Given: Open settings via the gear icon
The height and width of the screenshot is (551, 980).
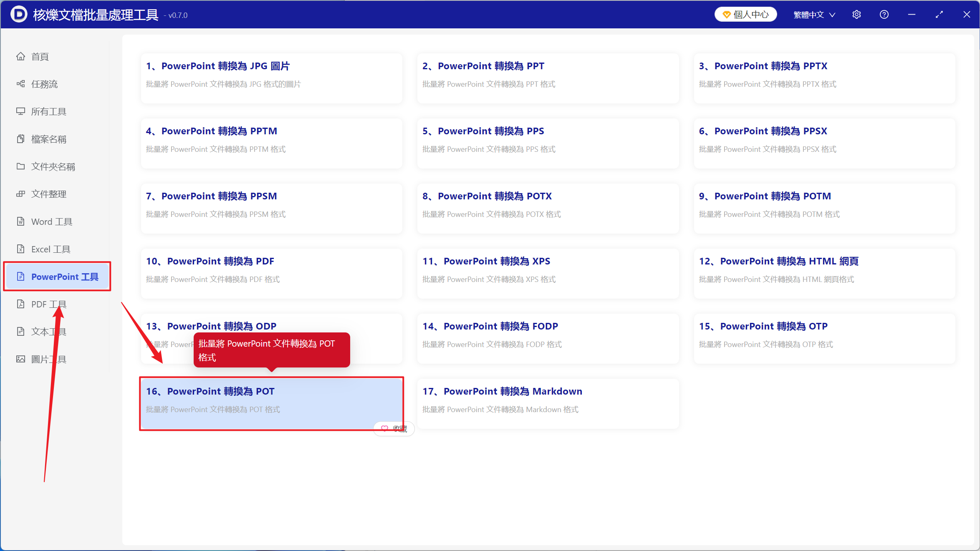Looking at the screenshot, I should [856, 15].
